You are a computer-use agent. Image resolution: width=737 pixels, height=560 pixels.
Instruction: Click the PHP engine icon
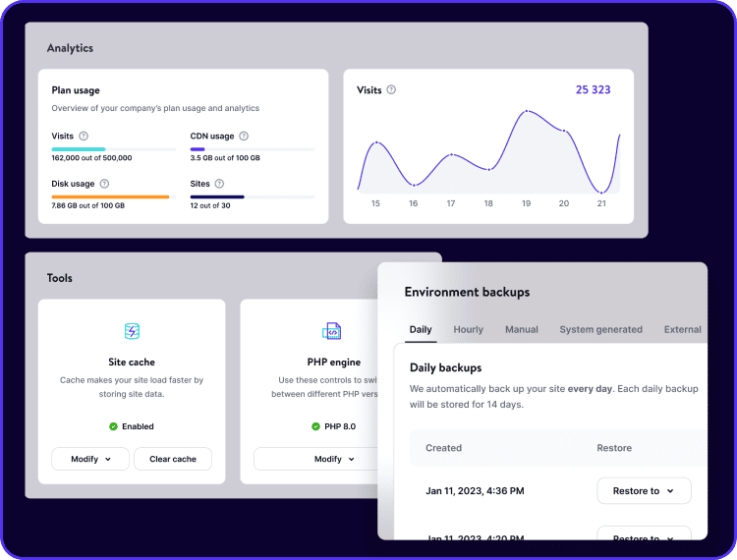coord(331,331)
